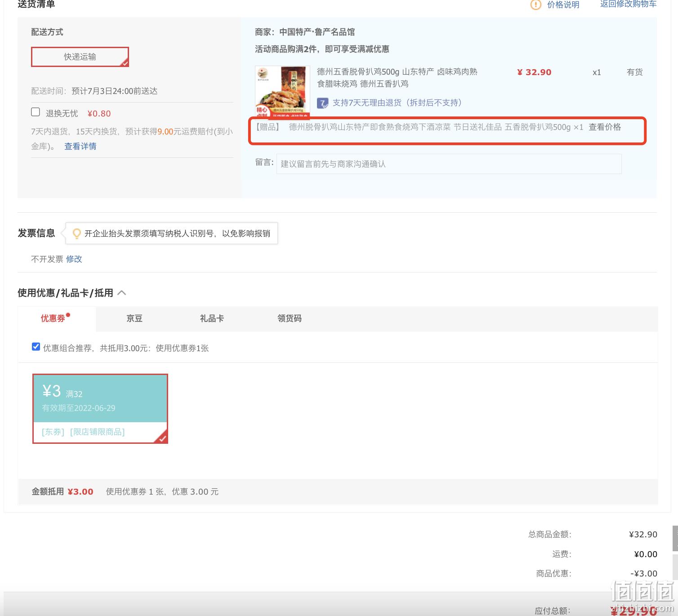Switch to the 领货码 tab
Screen dimensions: 678x616
pos(290,319)
